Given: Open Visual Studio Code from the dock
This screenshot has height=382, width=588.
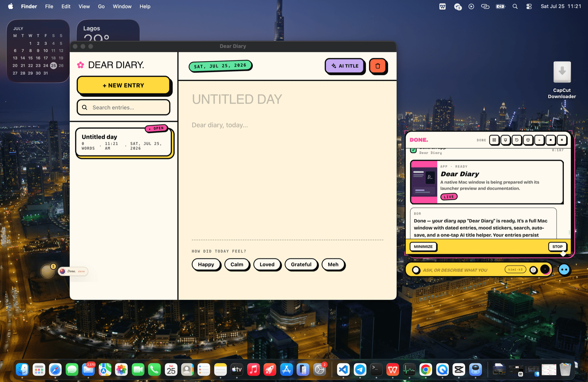Looking at the screenshot, I should (x=343, y=369).
